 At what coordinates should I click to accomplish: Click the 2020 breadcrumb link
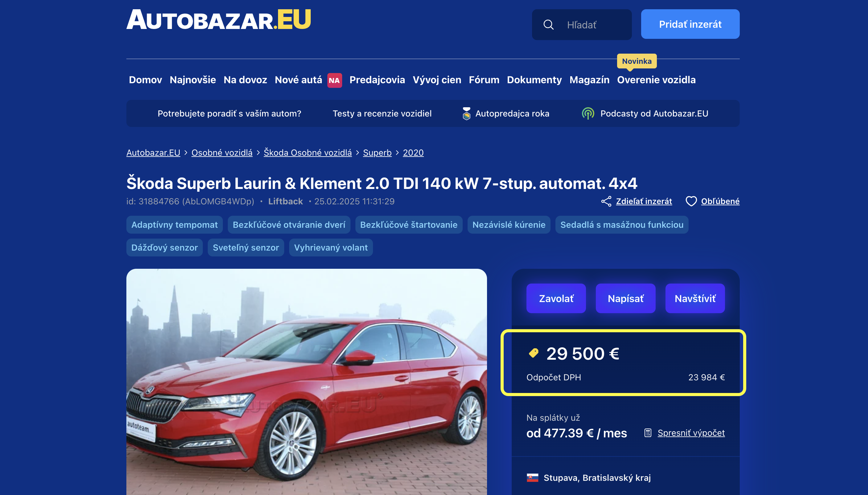(x=413, y=153)
